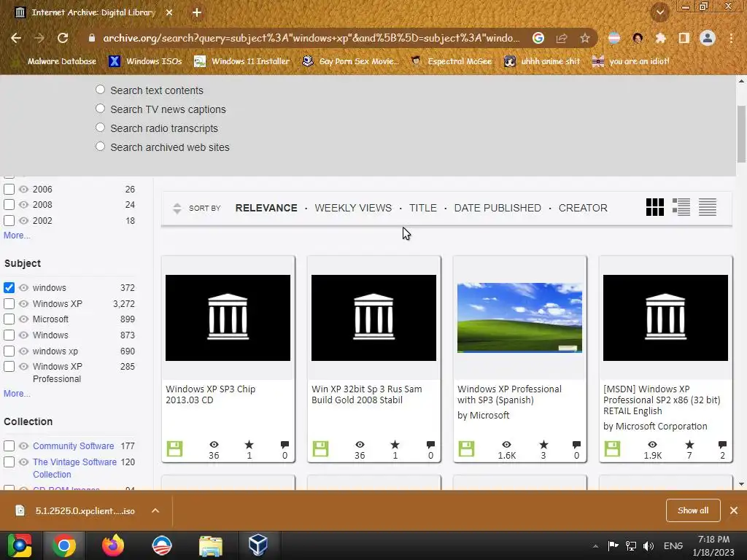
Task: Sort results by Creator
Action: (x=583, y=208)
